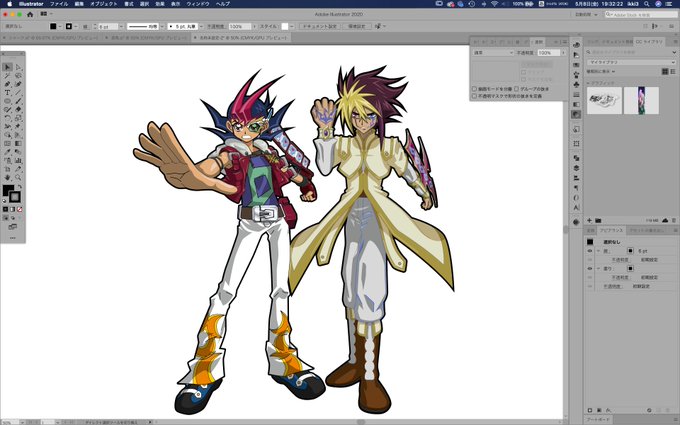Select the Magic Wand tool
The width and height of the screenshot is (680, 425).
pyautogui.click(x=7, y=75)
